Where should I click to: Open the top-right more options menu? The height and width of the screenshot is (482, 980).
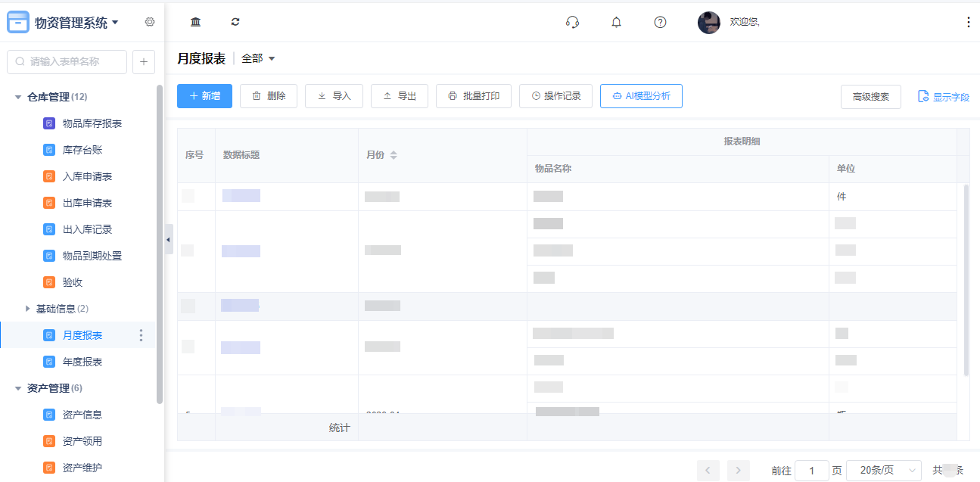(x=968, y=22)
